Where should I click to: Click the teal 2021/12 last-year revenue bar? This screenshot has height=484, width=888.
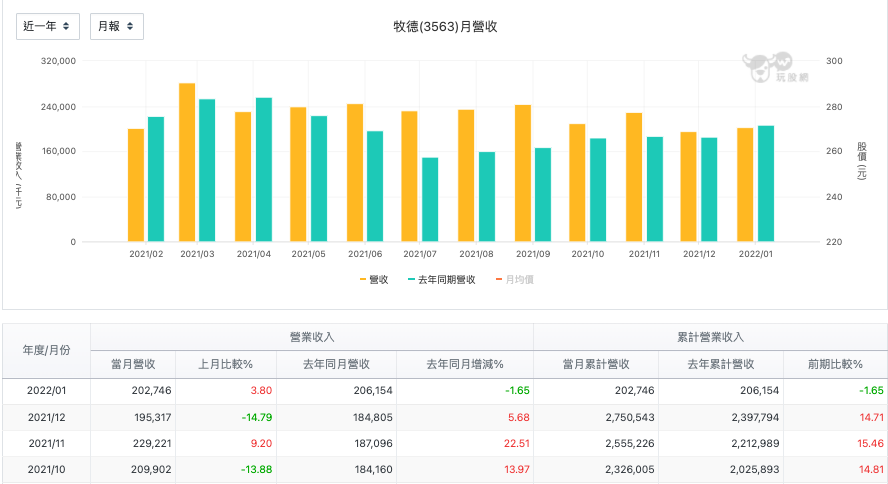(709, 190)
